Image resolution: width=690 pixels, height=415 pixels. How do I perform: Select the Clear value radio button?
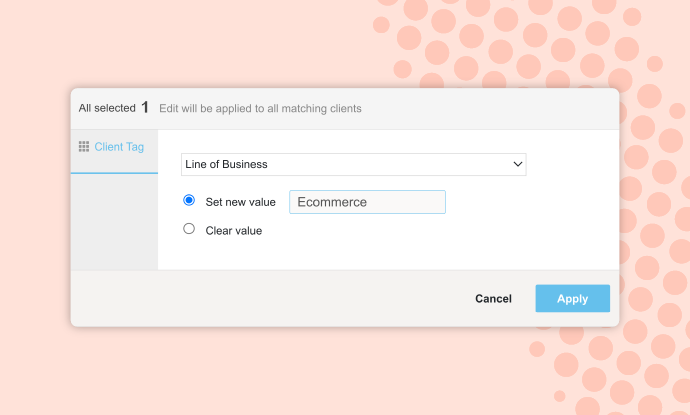[x=189, y=229]
